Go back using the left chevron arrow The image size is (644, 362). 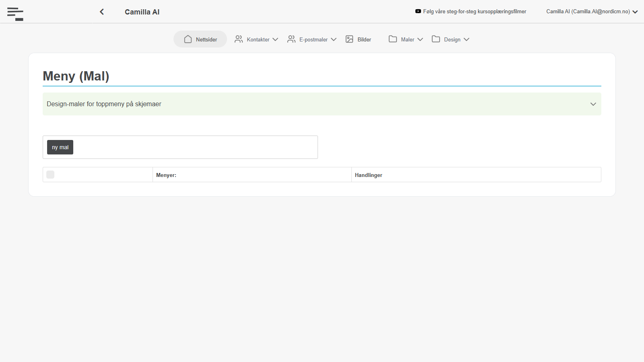(102, 12)
